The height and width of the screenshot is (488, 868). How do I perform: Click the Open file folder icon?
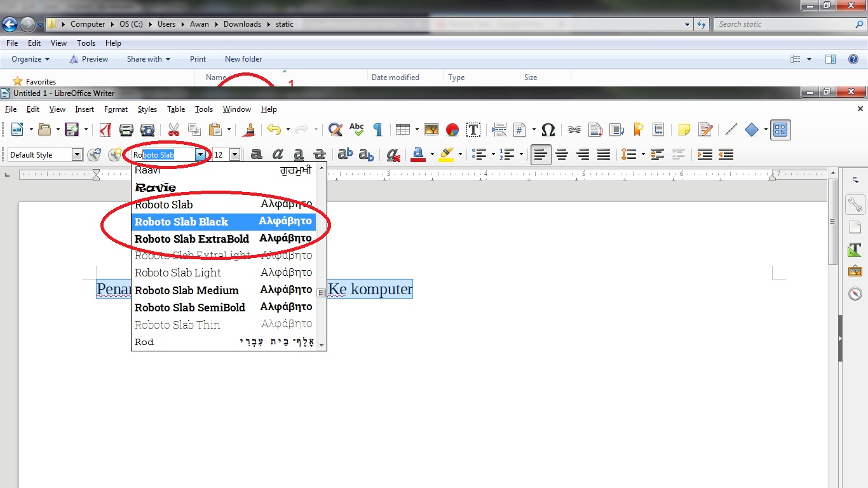coord(44,130)
